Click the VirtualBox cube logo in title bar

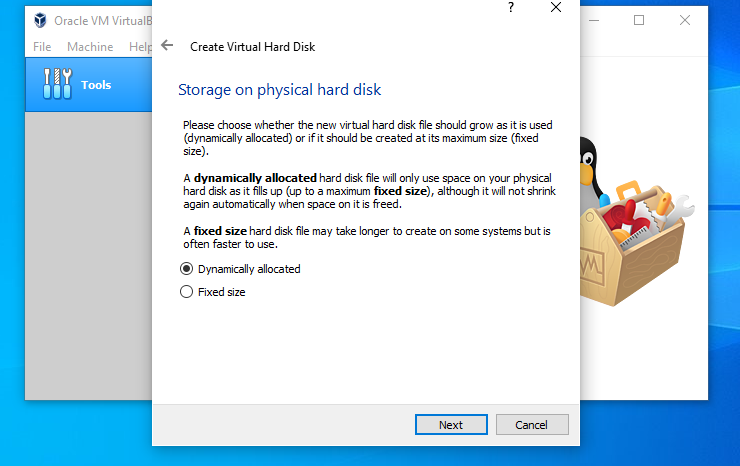point(41,20)
